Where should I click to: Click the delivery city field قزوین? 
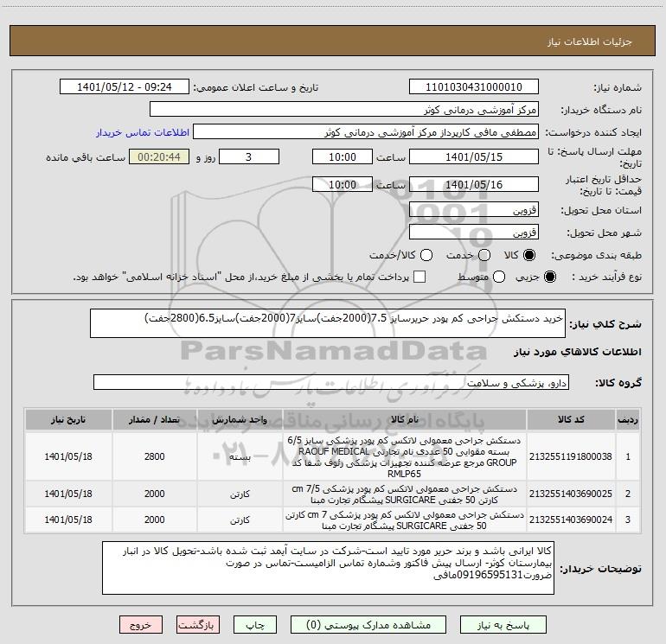[474, 232]
